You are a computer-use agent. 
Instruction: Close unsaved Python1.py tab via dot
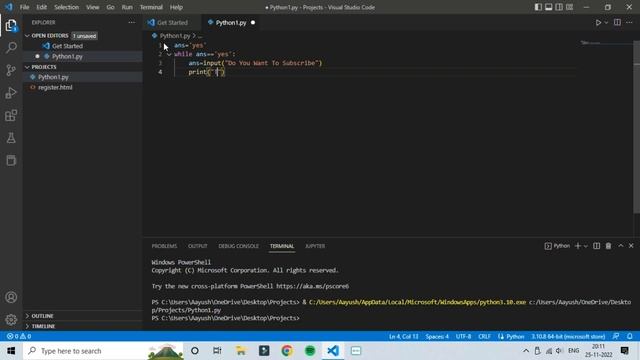(x=253, y=23)
